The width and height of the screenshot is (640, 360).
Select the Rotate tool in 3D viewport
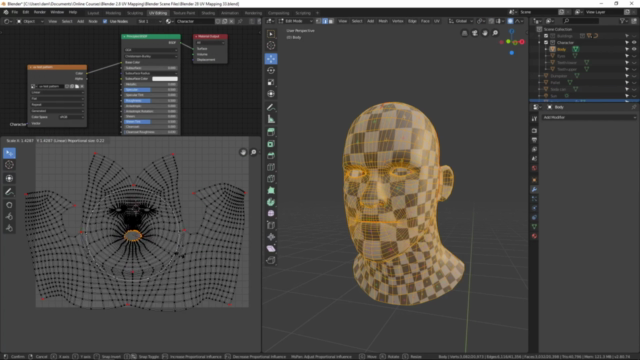coord(271,71)
